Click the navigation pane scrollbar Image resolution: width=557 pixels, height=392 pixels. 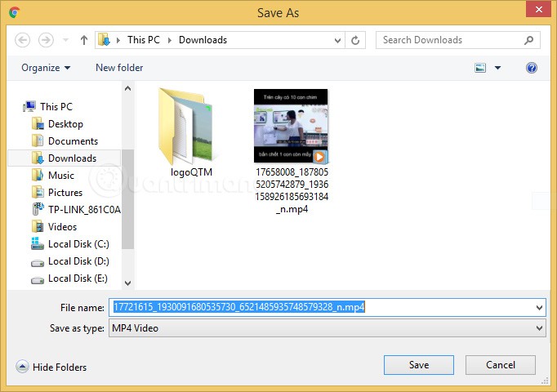127,188
